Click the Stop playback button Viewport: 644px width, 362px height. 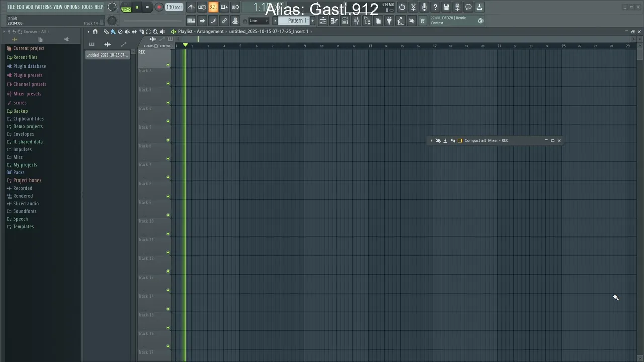coord(147,7)
